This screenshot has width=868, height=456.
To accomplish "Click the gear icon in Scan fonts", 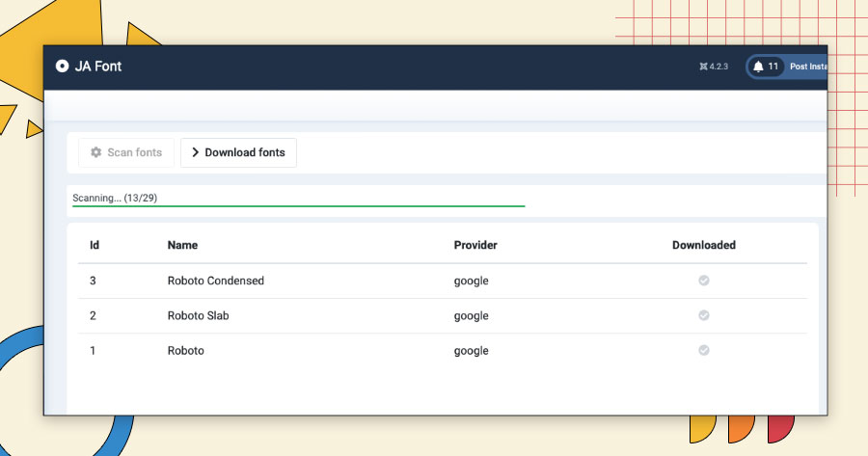I will click(96, 152).
